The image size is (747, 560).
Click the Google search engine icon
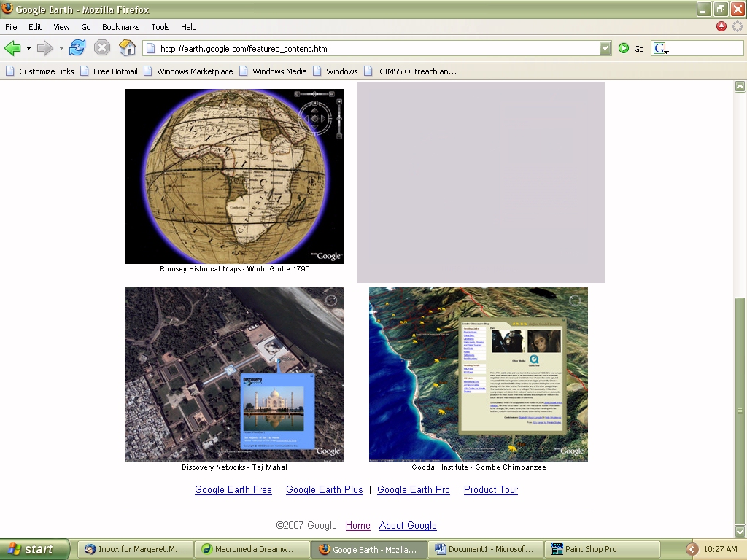pyautogui.click(x=659, y=49)
